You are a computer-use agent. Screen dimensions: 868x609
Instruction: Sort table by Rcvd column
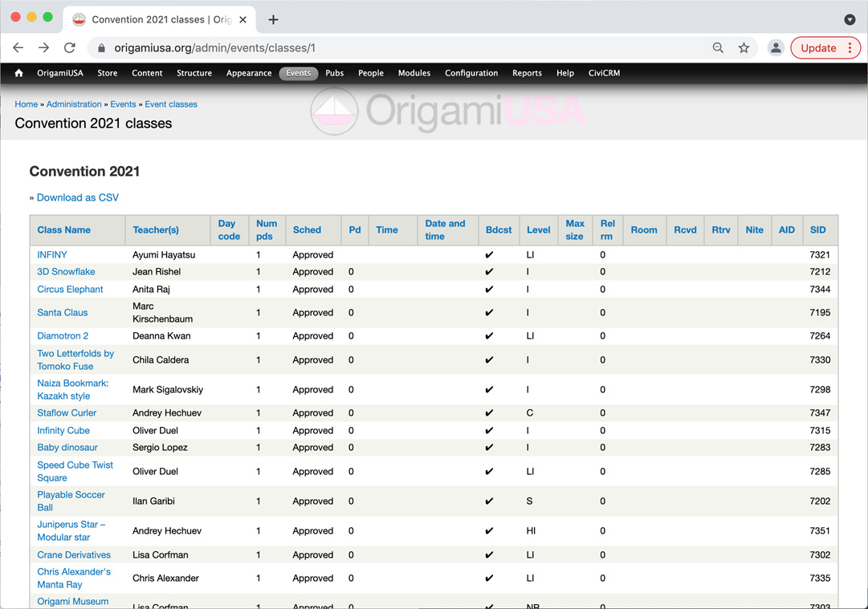coord(685,230)
